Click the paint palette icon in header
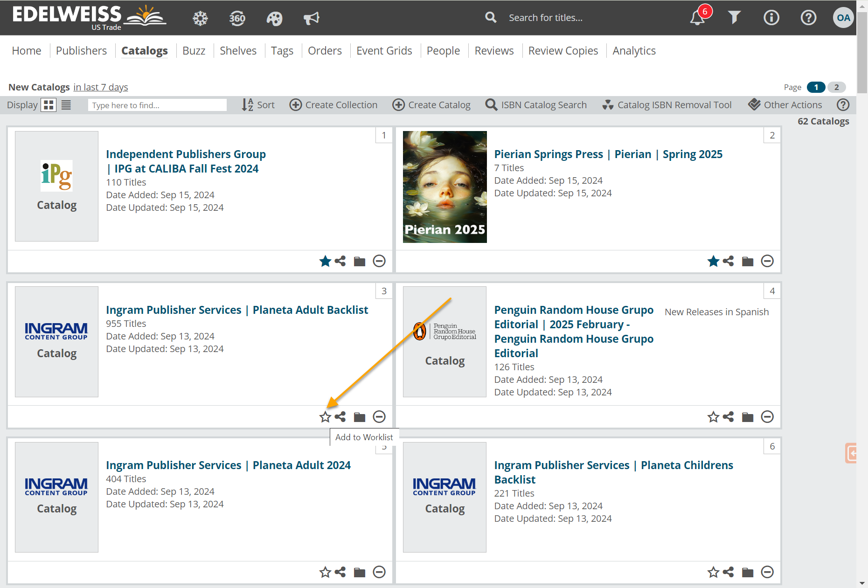 [274, 18]
